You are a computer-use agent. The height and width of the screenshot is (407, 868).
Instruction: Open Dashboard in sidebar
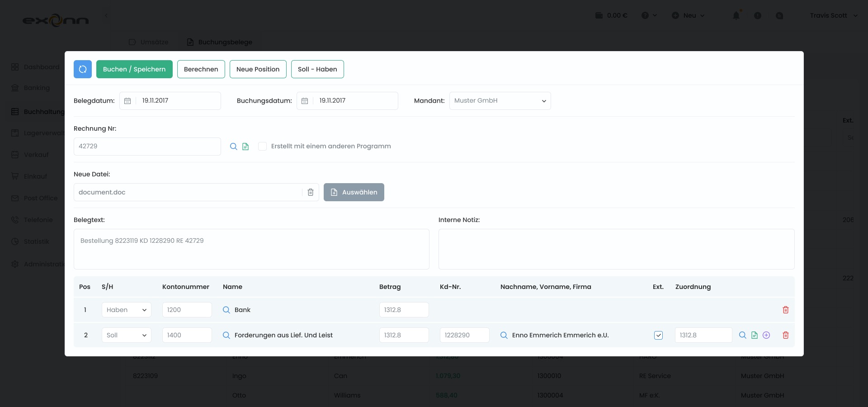coord(36,67)
